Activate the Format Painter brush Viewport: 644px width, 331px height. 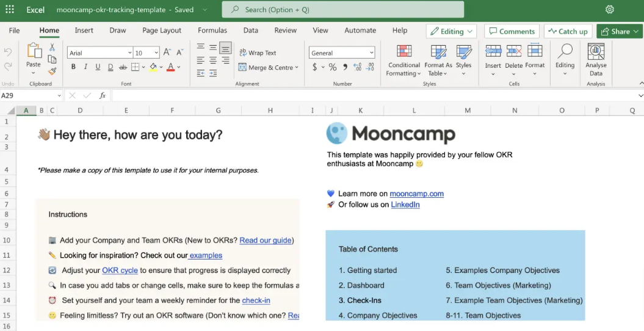[52, 71]
